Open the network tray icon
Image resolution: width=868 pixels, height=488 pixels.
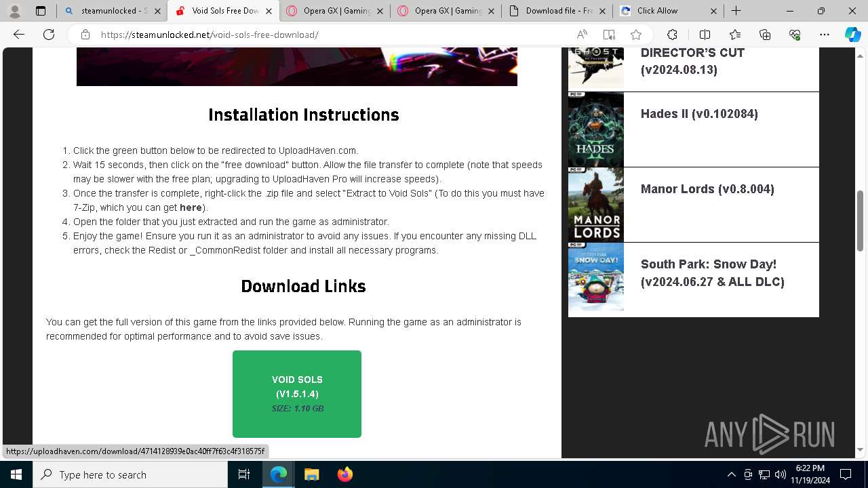pos(764,474)
